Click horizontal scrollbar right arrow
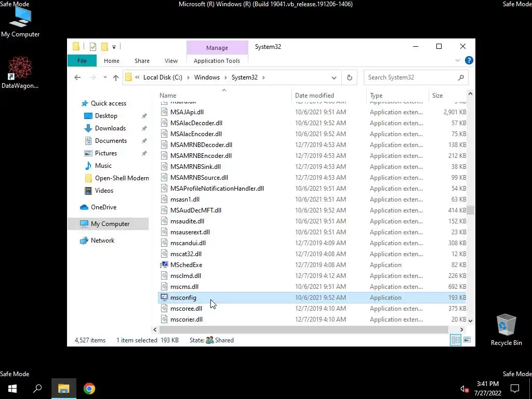This screenshot has height=399, width=532. [x=461, y=329]
